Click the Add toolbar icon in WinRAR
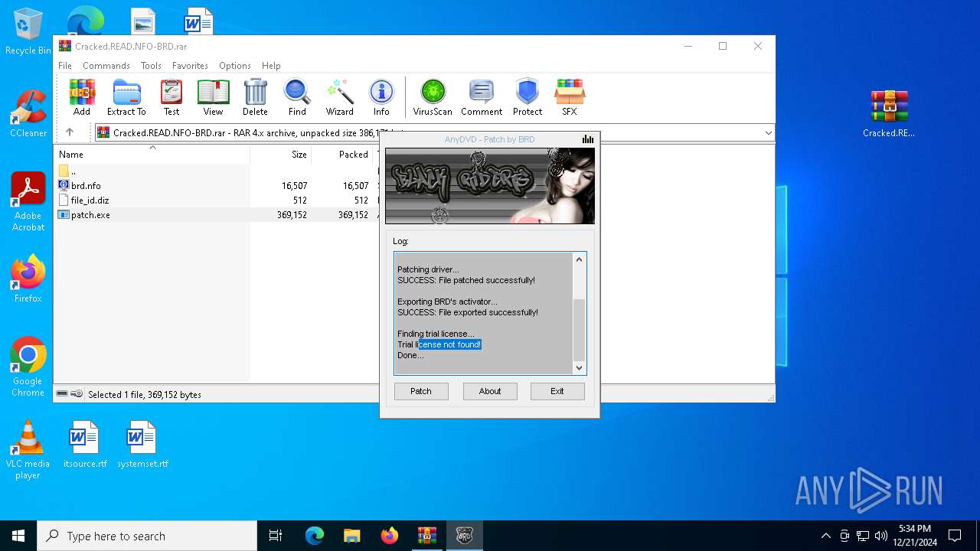The height and width of the screenshot is (551, 980). pos(82,97)
